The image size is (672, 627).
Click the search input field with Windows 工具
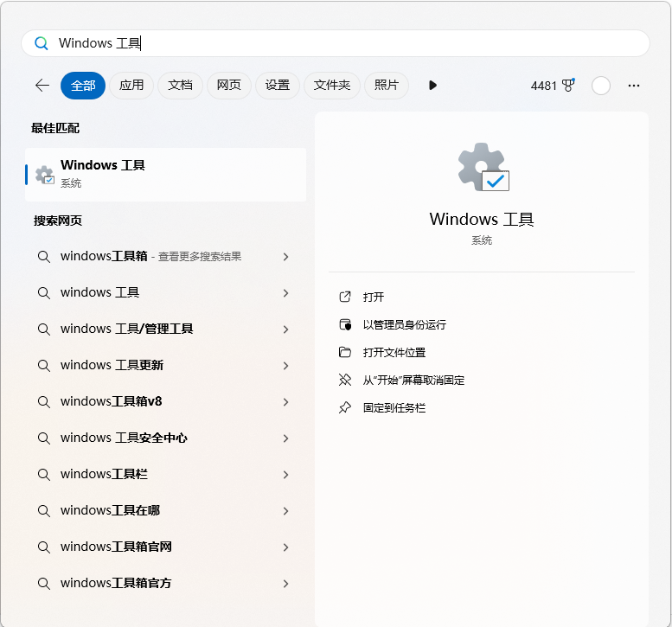(x=336, y=43)
